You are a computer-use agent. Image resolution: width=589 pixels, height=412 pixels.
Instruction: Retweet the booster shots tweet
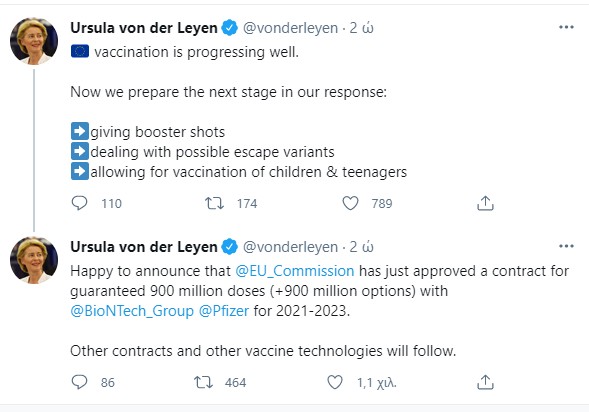tap(214, 203)
